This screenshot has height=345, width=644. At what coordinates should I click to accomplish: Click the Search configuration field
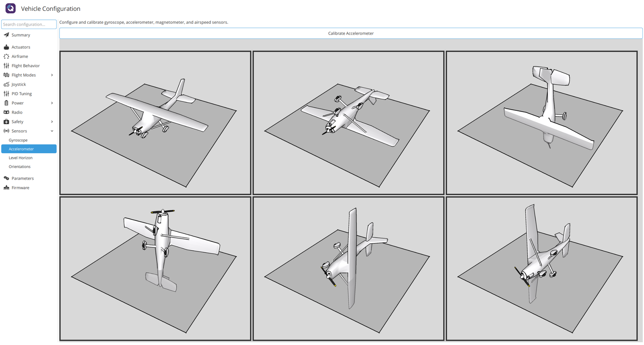pos(29,24)
